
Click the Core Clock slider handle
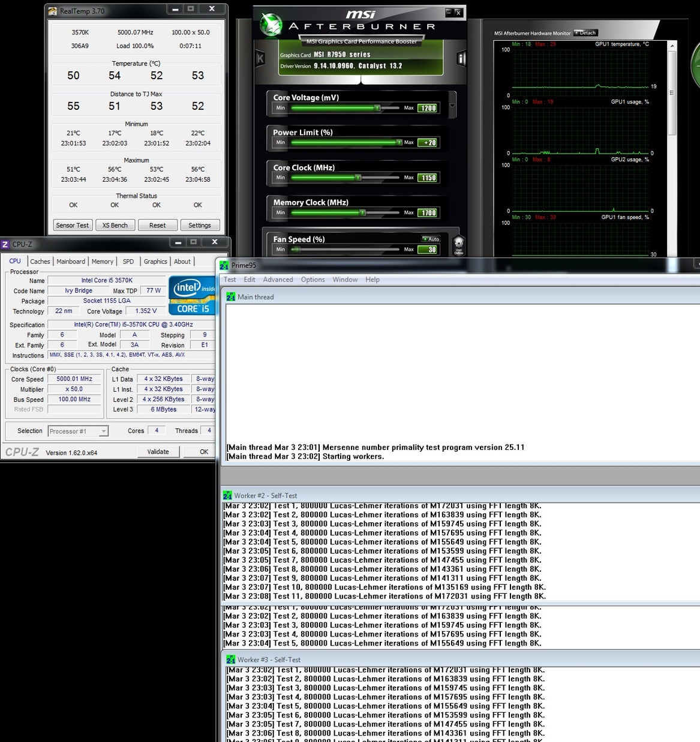click(x=358, y=178)
